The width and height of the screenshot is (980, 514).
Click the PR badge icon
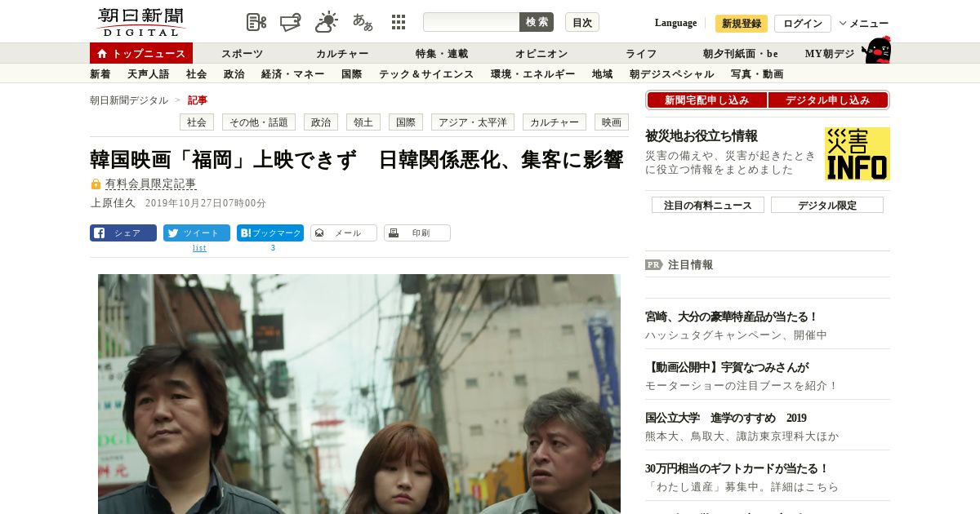(654, 264)
